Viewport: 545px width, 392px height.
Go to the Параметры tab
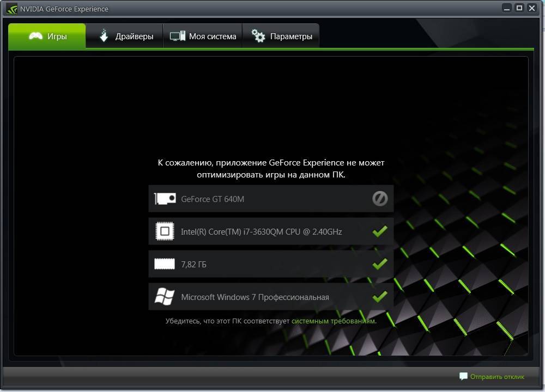point(281,36)
